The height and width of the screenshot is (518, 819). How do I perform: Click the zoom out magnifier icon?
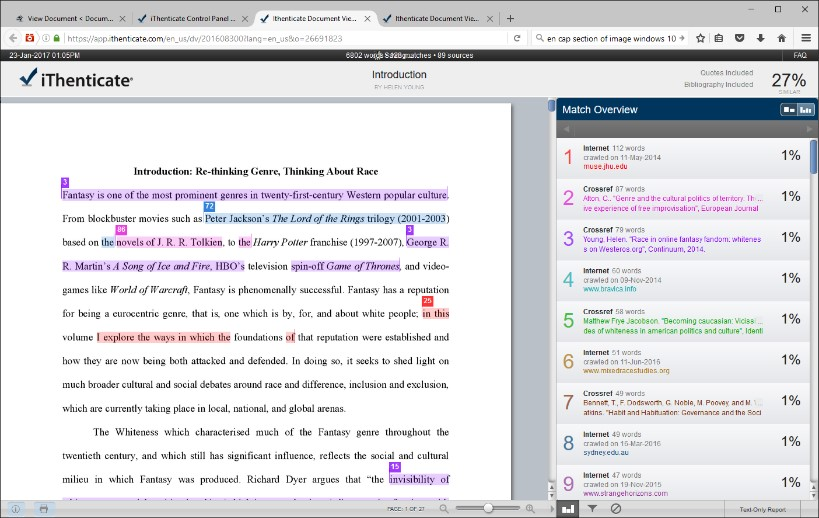[443, 509]
